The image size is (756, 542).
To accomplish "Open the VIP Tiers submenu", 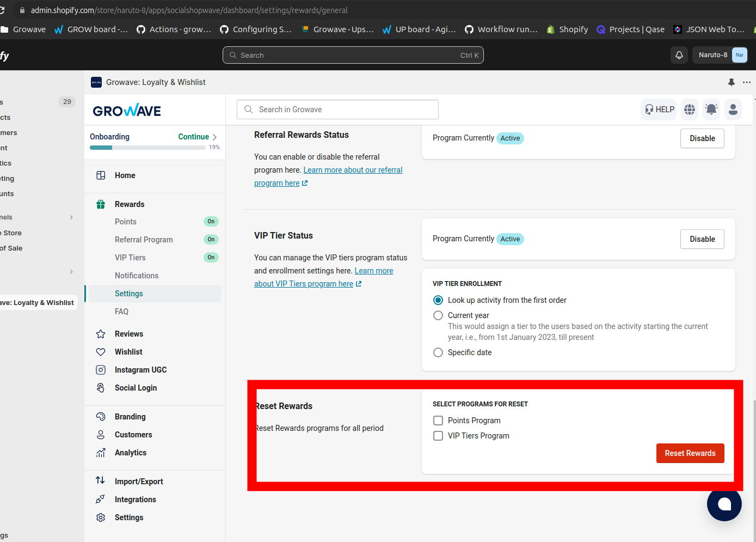I will [x=130, y=258].
